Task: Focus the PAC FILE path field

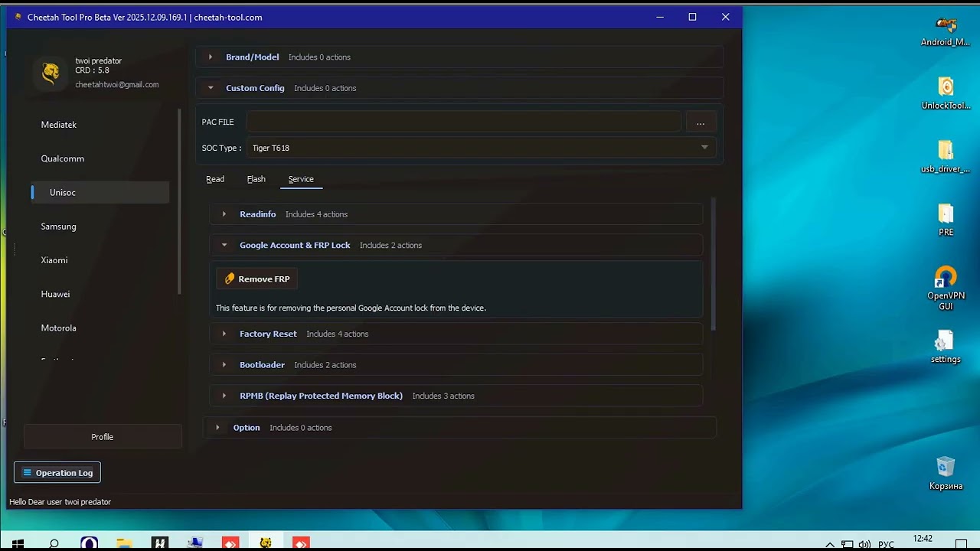Action: click(x=464, y=122)
